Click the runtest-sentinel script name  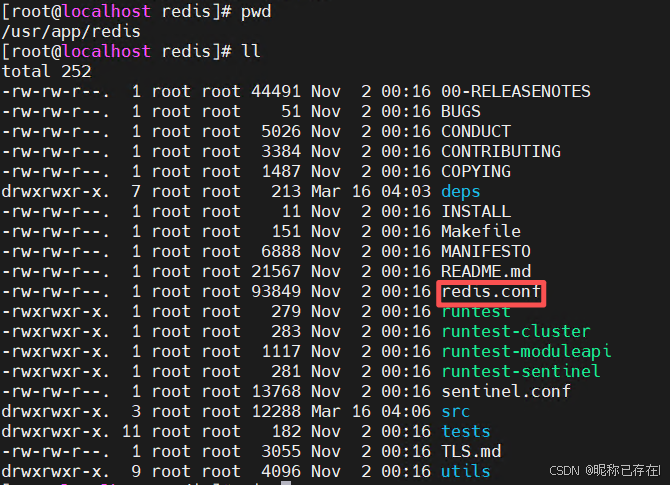coord(521,372)
